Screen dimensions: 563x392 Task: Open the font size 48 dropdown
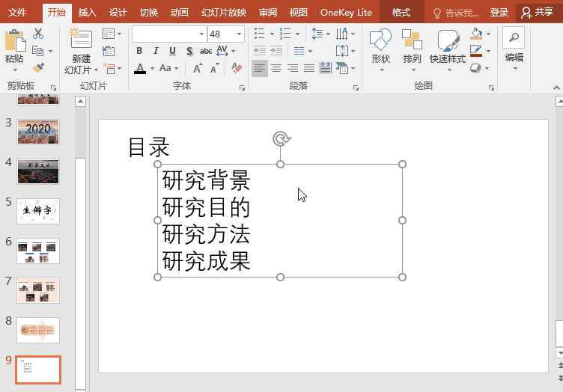[x=239, y=34]
